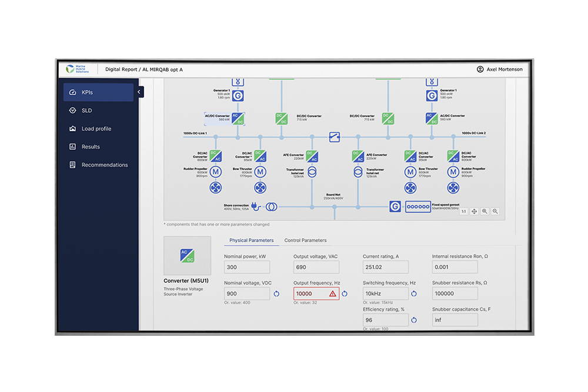
Task: Click the Digital Report breadcrumb title
Action: 144,69
